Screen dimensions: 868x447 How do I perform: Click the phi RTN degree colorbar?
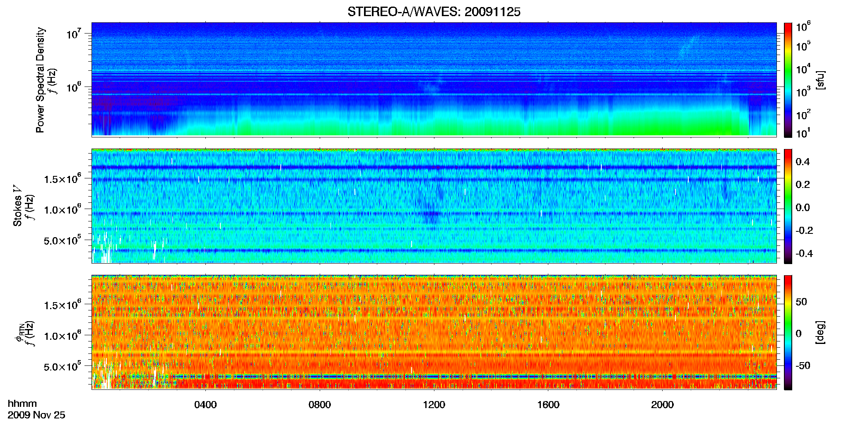click(788, 332)
